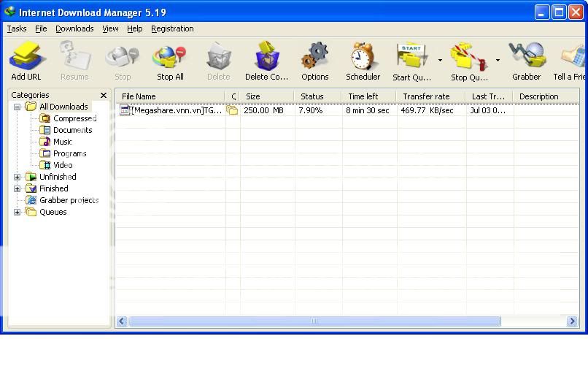The height and width of the screenshot is (374, 588).
Task: Launch the Grabber tool icon
Action: coord(527,56)
